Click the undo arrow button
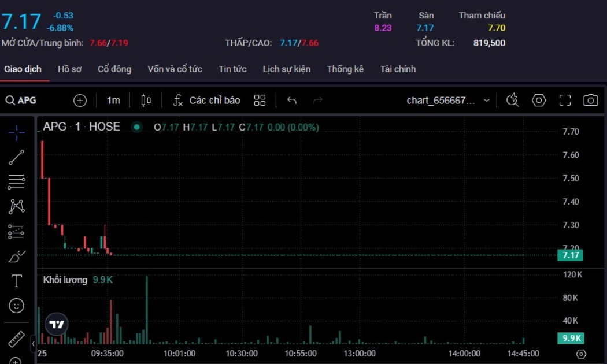This screenshot has height=364, width=607. coord(292,101)
